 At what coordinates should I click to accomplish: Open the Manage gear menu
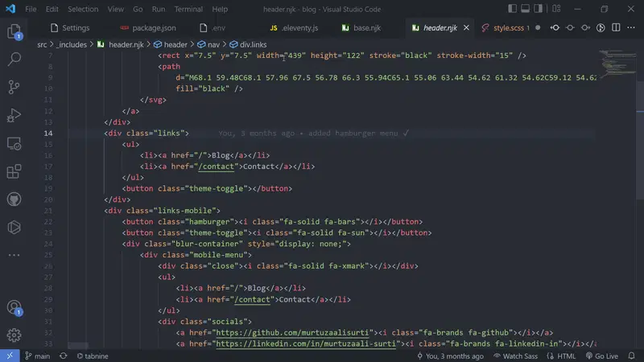(x=14, y=335)
